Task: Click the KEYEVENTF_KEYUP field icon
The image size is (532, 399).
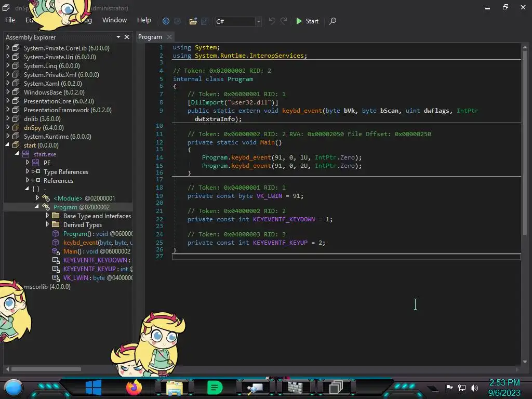Action: tap(56, 269)
